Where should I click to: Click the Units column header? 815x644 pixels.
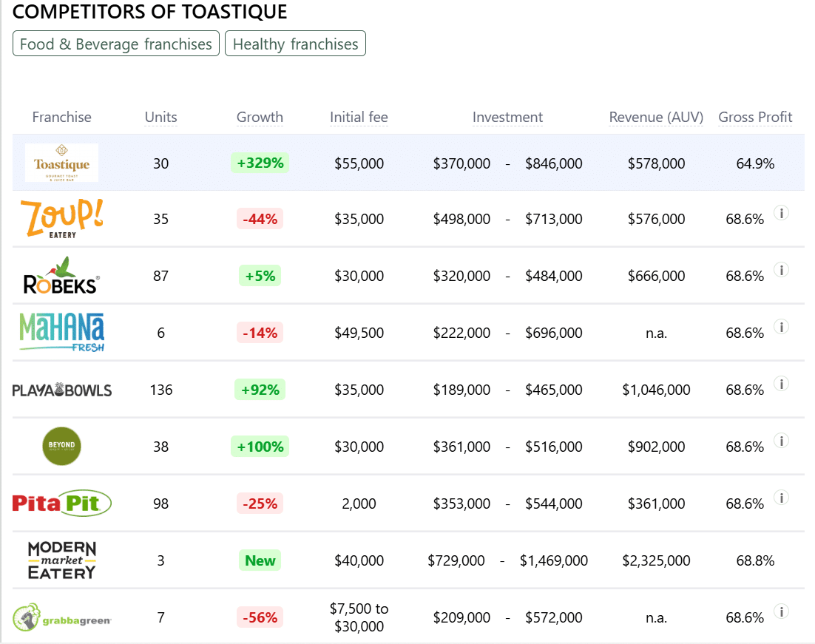(x=161, y=118)
